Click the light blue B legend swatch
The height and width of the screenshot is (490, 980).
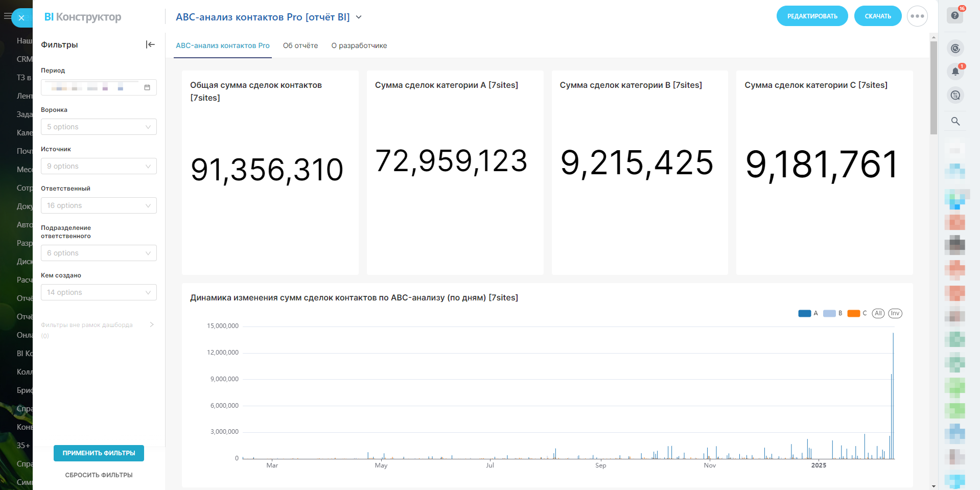tap(829, 313)
